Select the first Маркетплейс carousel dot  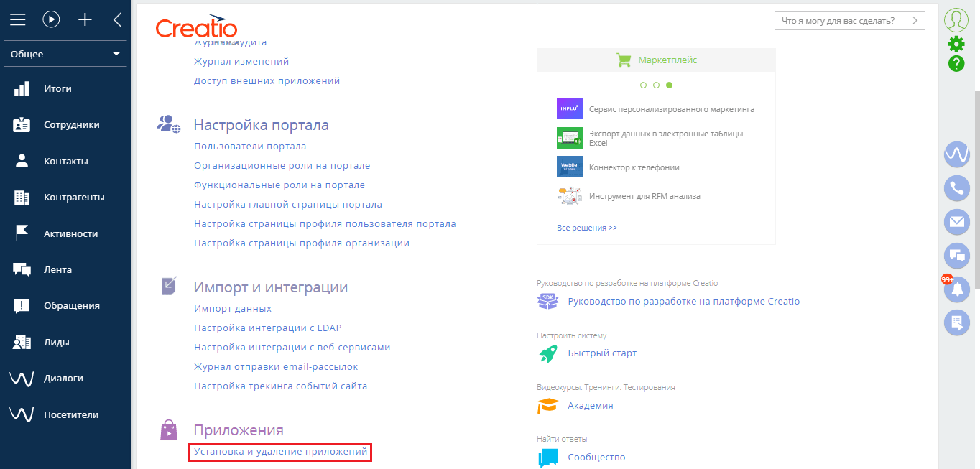click(x=643, y=84)
